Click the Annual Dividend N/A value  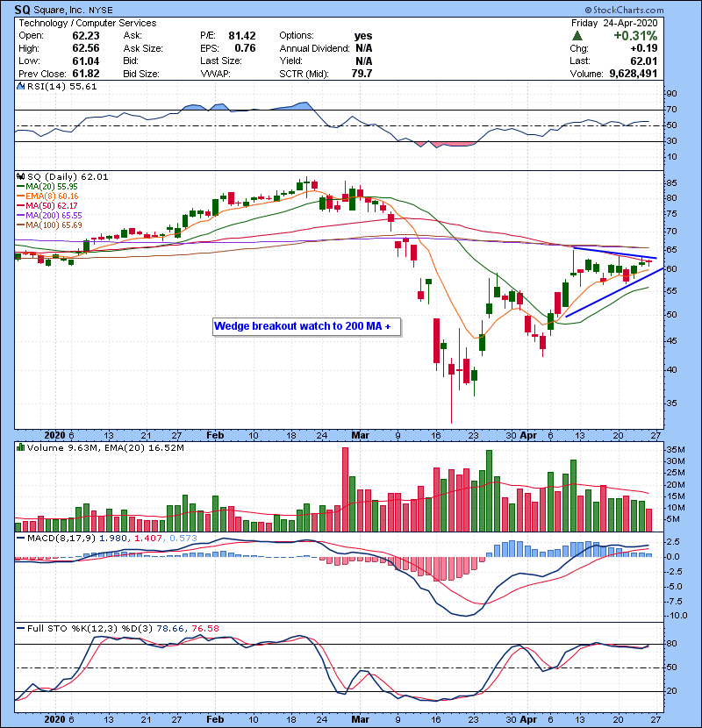[x=364, y=48]
